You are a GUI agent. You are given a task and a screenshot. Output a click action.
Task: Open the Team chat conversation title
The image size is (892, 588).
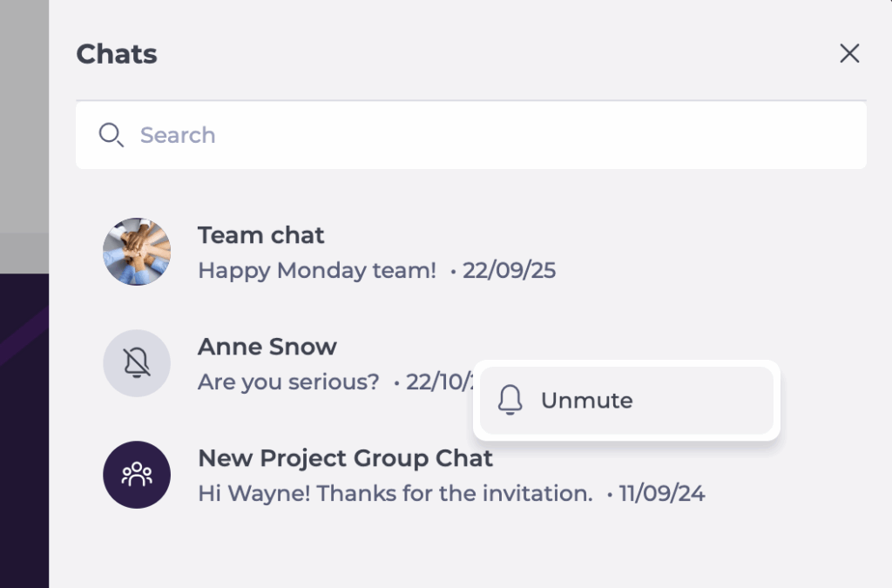(x=260, y=235)
